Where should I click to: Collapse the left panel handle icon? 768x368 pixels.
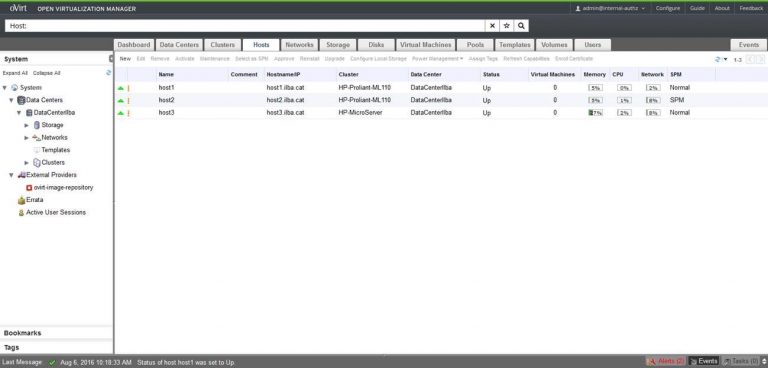(x=111, y=59)
